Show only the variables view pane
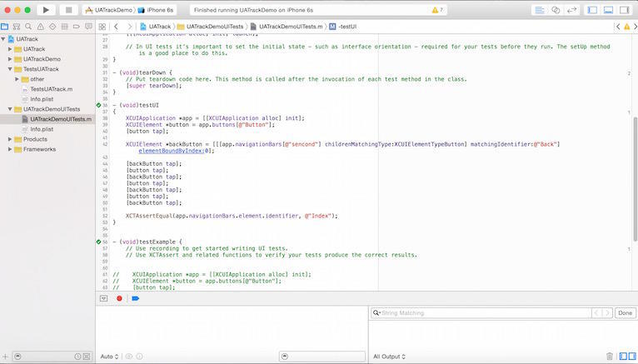 [x=623, y=357]
